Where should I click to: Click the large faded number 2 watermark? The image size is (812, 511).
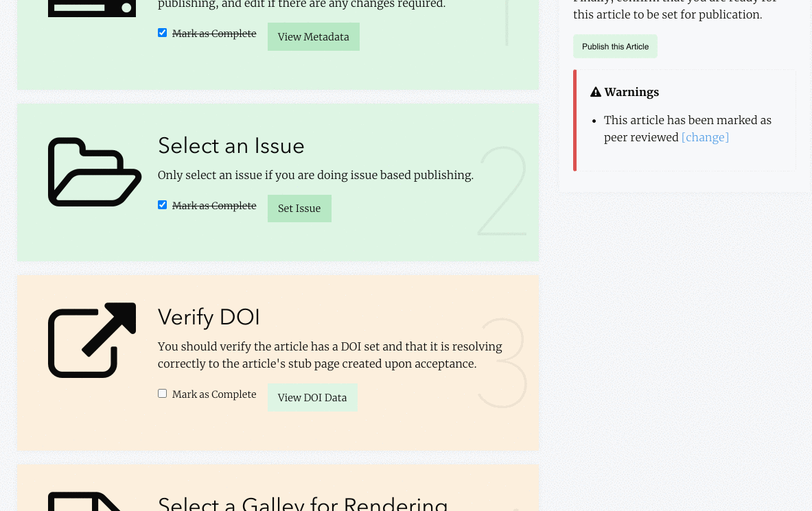tap(502, 191)
